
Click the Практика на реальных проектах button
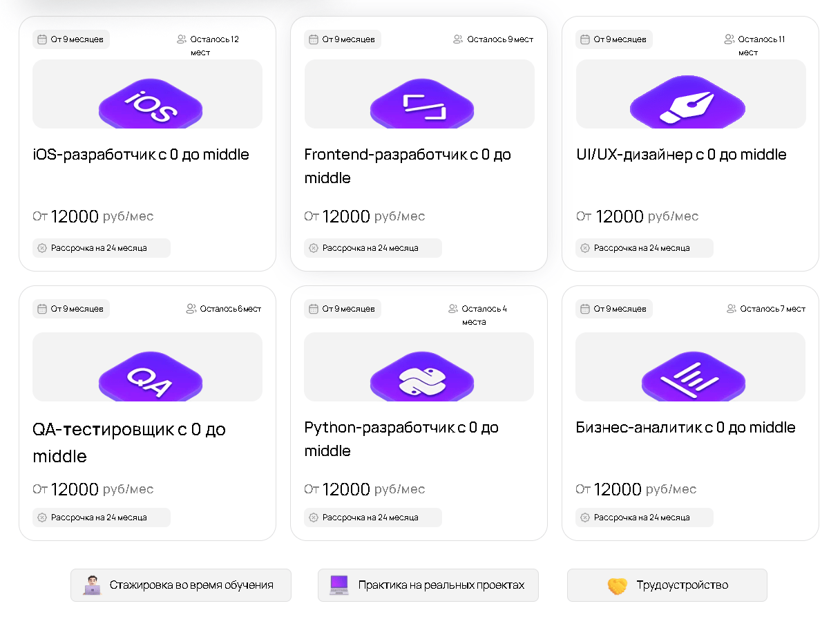point(428,585)
